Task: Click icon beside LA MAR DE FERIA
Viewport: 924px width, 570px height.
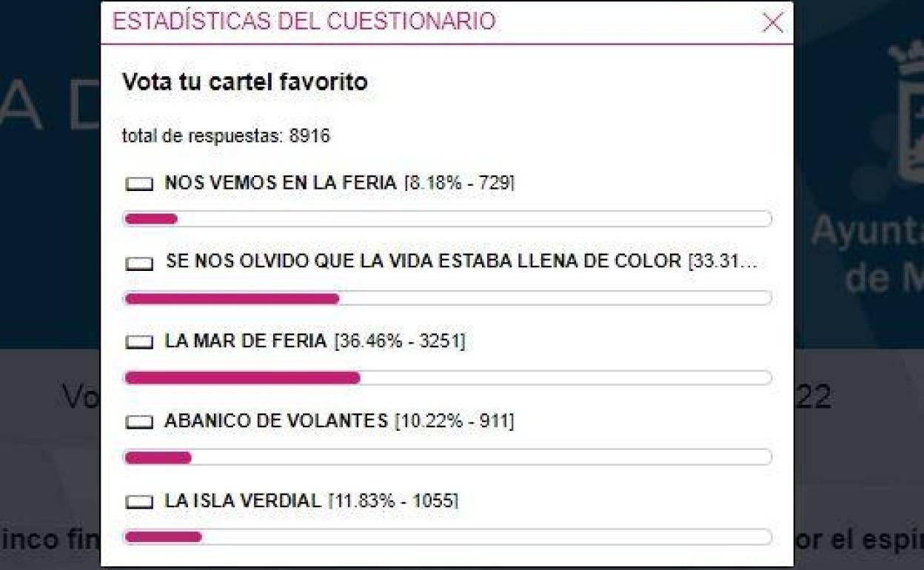Action: click(138, 342)
